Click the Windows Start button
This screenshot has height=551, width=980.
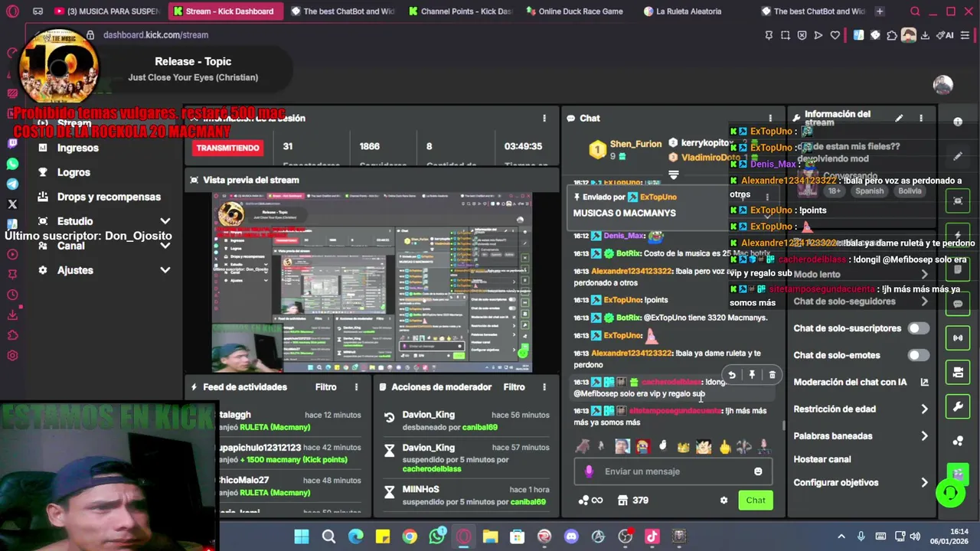pos(302,536)
